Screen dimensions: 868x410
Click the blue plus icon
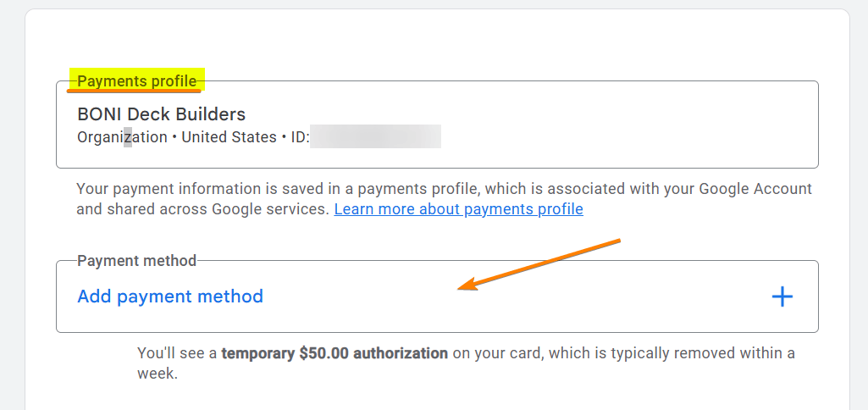click(x=782, y=296)
